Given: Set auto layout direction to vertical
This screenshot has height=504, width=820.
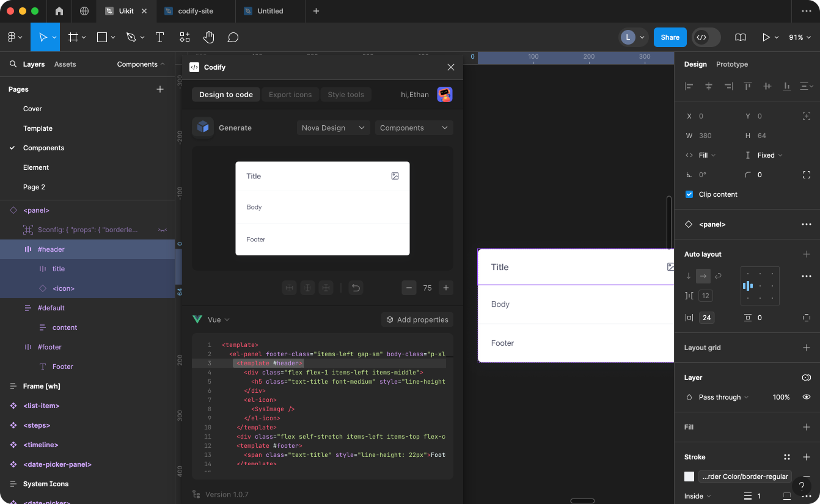Looking at the screenshot, I should point(689,276).
